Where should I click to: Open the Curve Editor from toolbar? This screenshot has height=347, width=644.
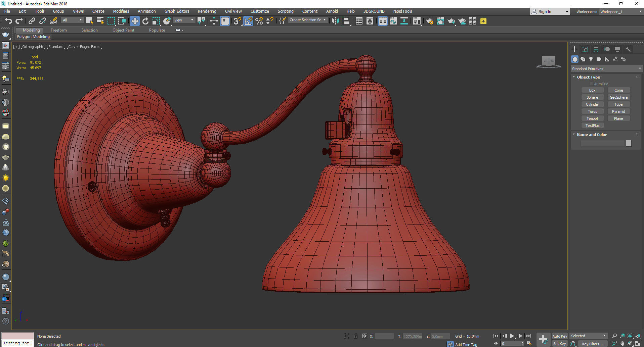tap(393, 21)
